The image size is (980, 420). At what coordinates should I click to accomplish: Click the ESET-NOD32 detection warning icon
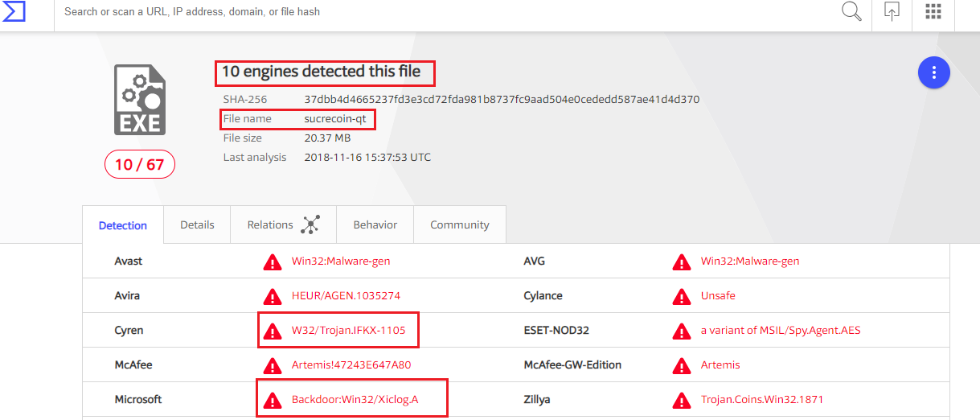(x=682, y=331)
